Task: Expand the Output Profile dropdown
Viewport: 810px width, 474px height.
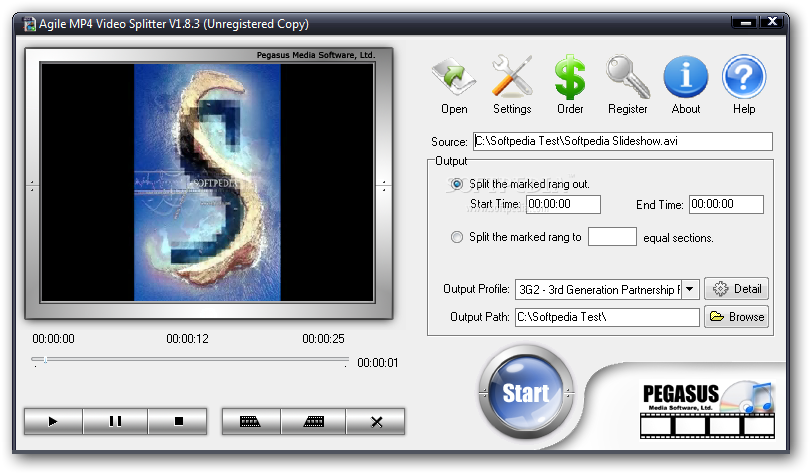Action: [x=690, y=289]
